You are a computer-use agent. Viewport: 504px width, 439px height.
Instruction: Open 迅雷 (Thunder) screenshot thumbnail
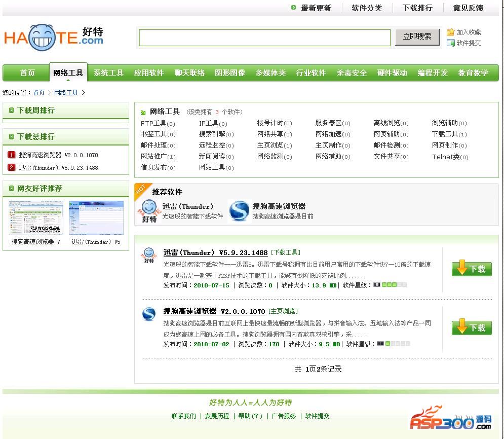(96, 218)
